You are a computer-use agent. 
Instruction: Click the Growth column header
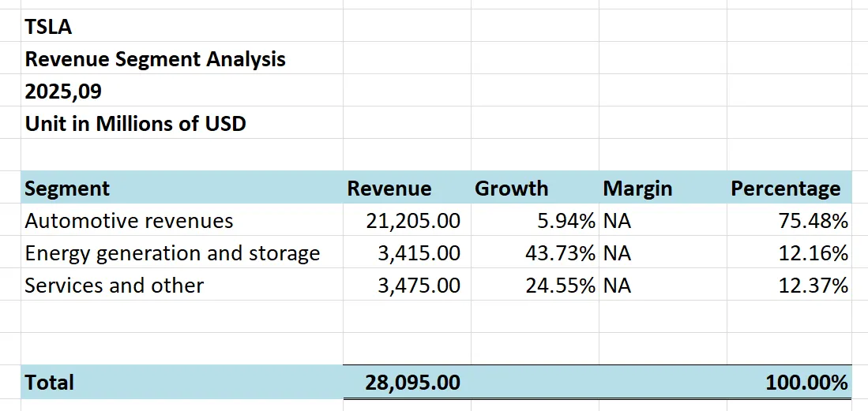[535, 188]
